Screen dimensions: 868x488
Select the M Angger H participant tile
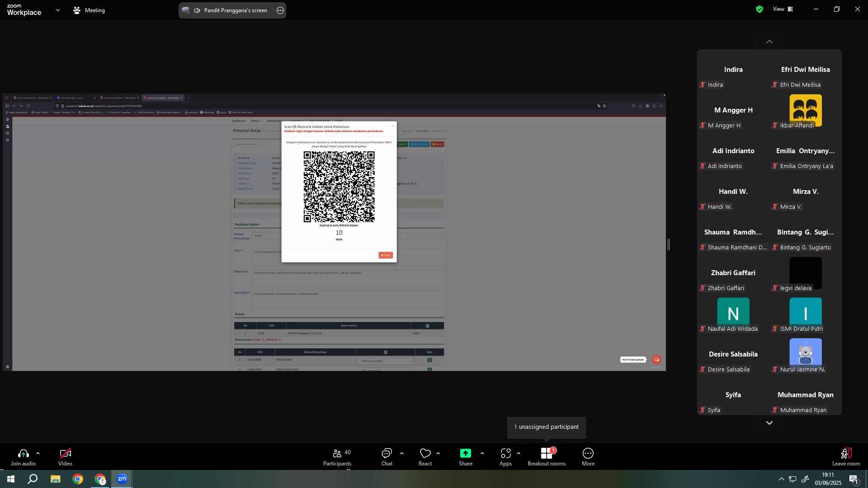(x=733, y=110)
